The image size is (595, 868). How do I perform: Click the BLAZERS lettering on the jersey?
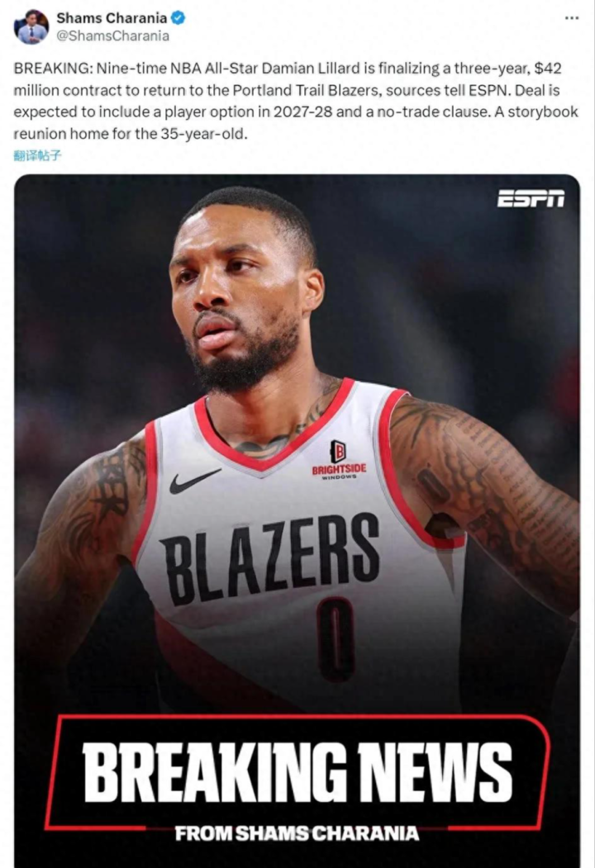(x=270, y=558)
